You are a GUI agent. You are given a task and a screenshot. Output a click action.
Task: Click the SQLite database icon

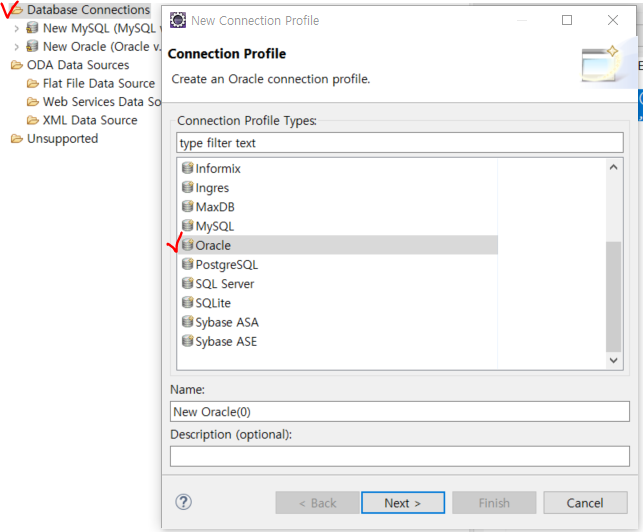click(x=187, y=303)
